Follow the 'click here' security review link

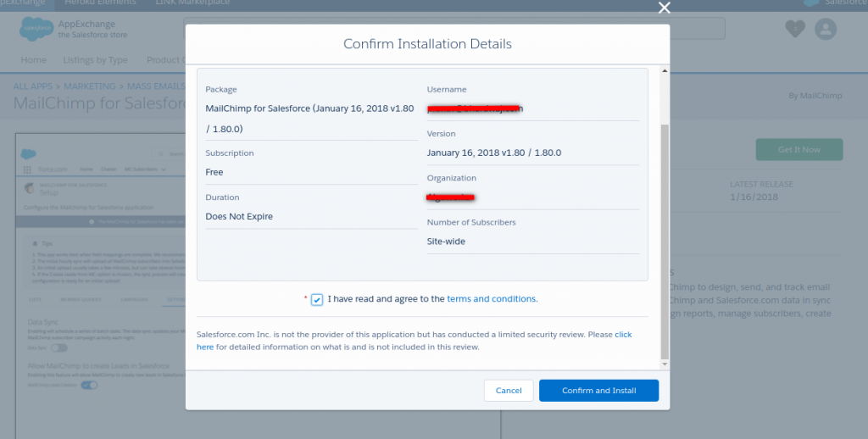623,335
